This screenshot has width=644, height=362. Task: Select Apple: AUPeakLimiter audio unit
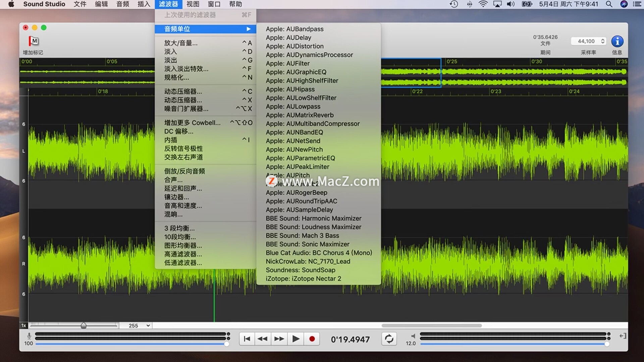[x=319, y=167]
